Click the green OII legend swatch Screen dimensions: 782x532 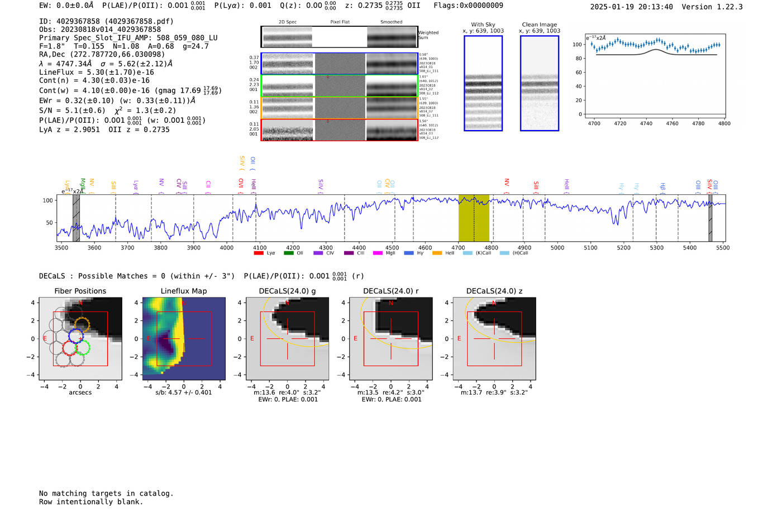(289, 253)
